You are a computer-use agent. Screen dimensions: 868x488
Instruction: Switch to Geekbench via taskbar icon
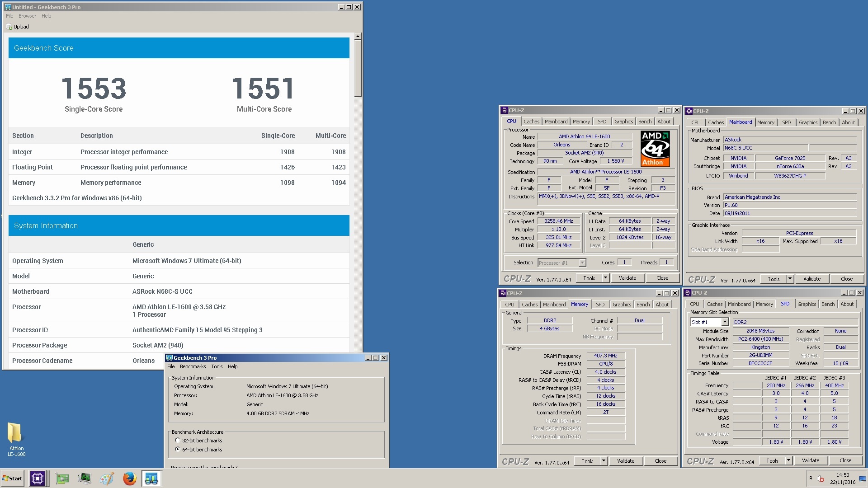[x=151, y=479]
